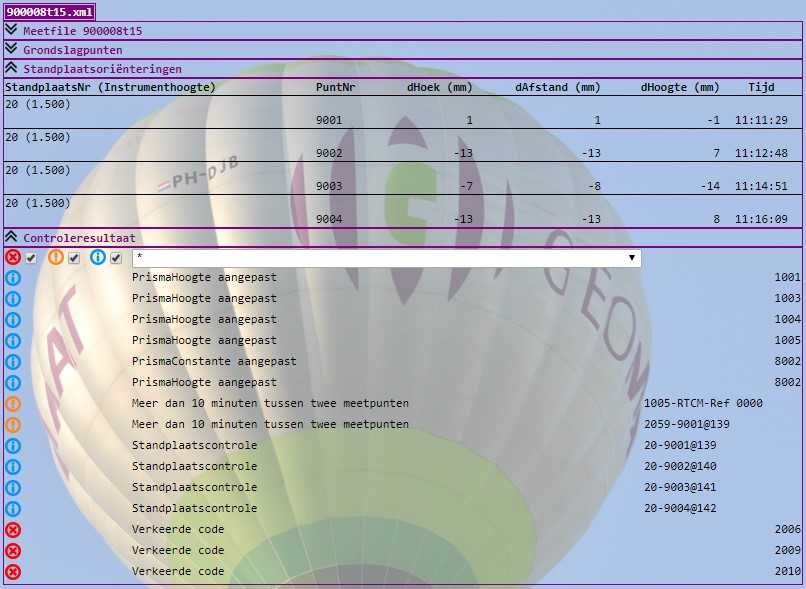Screen dimensions: 806x589
Task: Click warning icon for 1005-RTCM-Ref 0000 row
Action: pyautogui.click(x=13, y=404)
